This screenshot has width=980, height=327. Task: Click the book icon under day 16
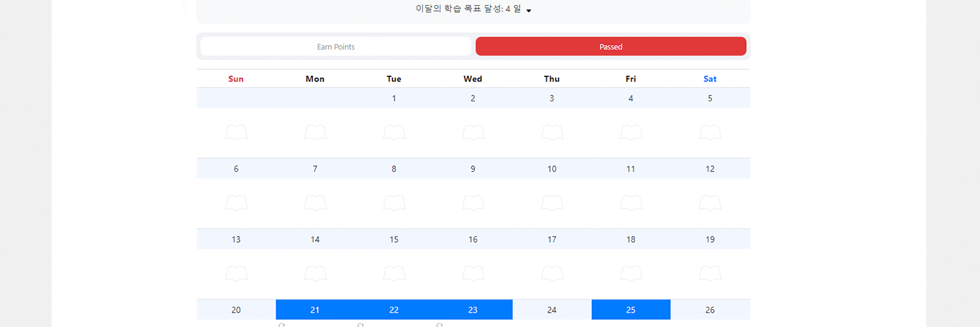click(x=473, y=273)
